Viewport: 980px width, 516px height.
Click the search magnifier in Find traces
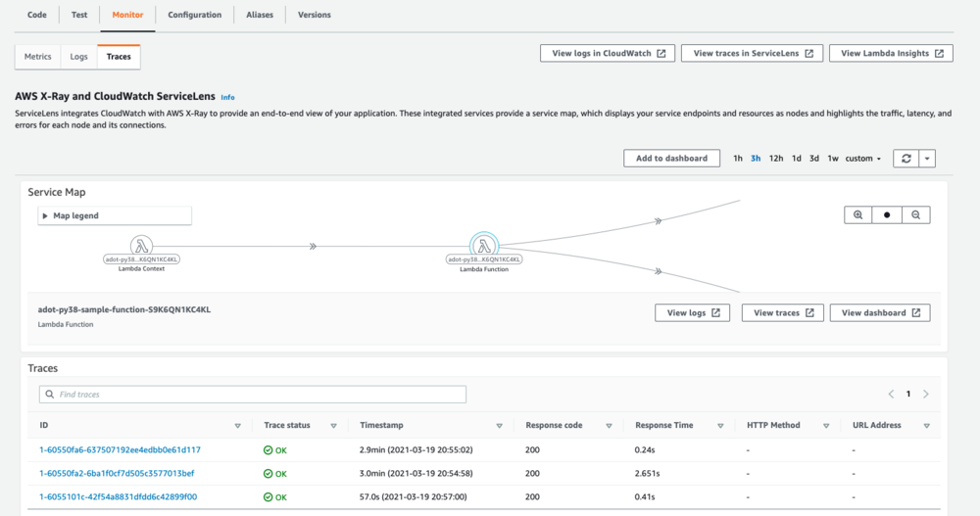[x=50, y=395]
